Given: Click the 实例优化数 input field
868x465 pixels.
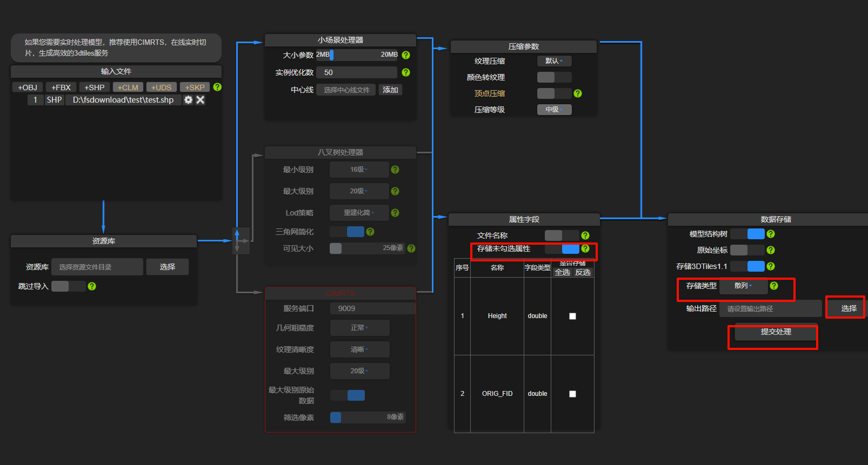Looking at the screenshot, I should click(357, 72).
